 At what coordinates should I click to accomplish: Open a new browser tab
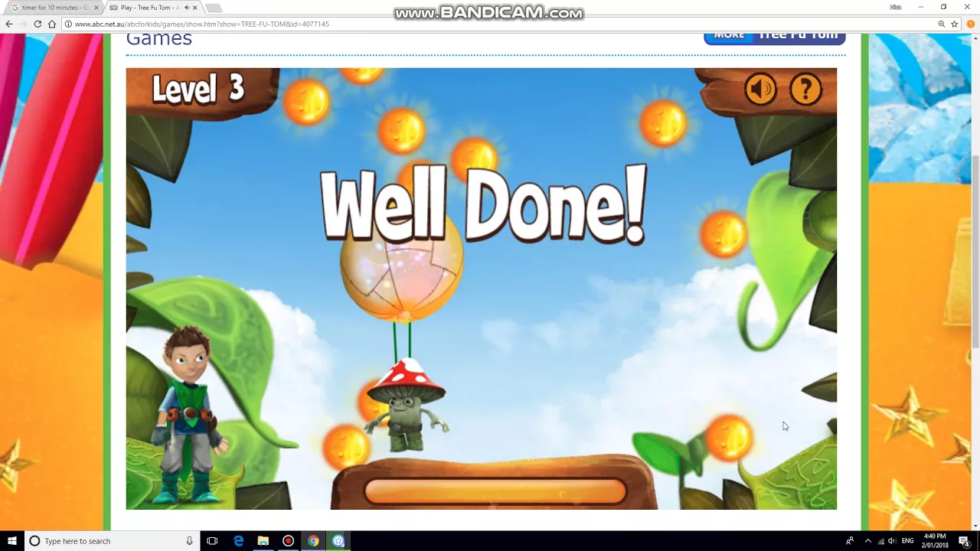pyautogui.click(x=214, y=8)
